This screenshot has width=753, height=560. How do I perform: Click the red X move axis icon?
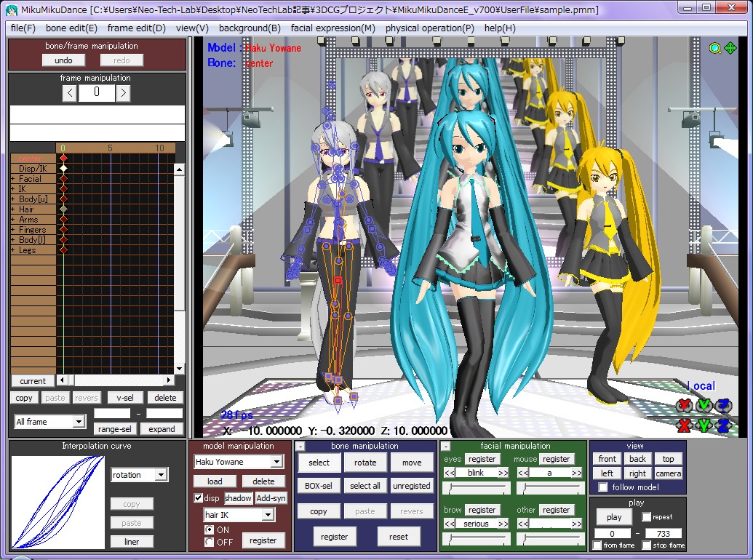pos(685,425)
